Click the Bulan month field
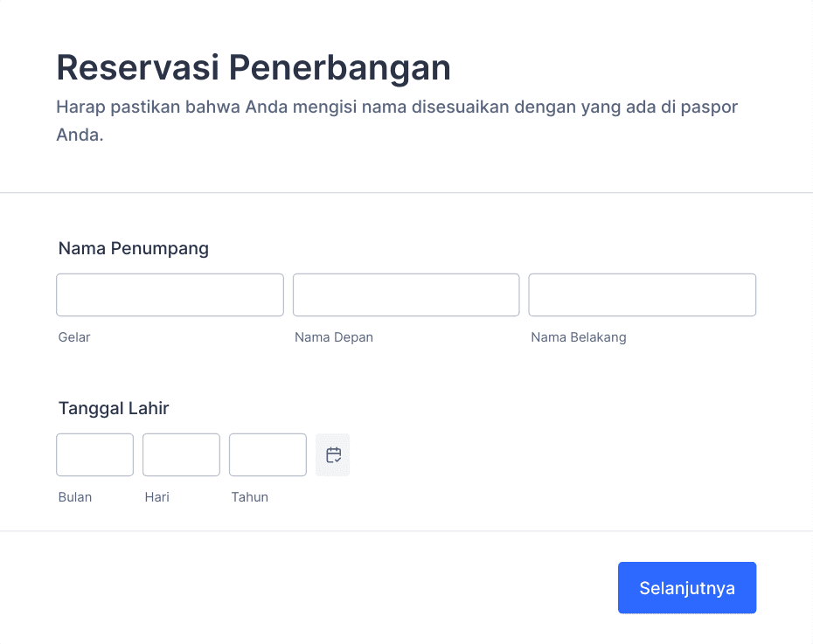Screen dimensions: 813x644 tap(95, 455)
